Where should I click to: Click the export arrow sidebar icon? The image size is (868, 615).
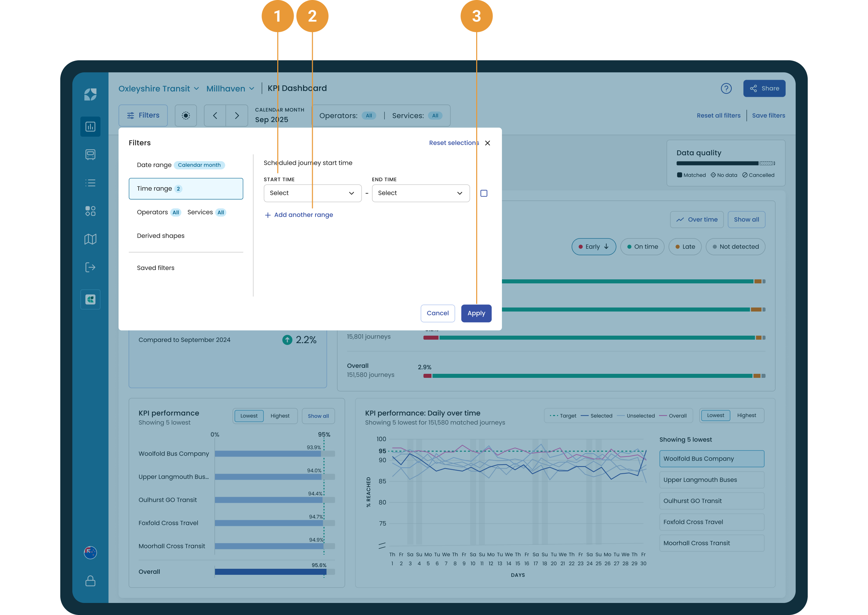click(90, 267)
